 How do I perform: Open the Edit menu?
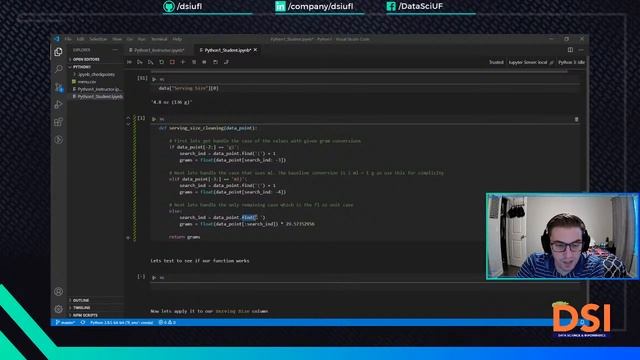[x=80, y=39]
